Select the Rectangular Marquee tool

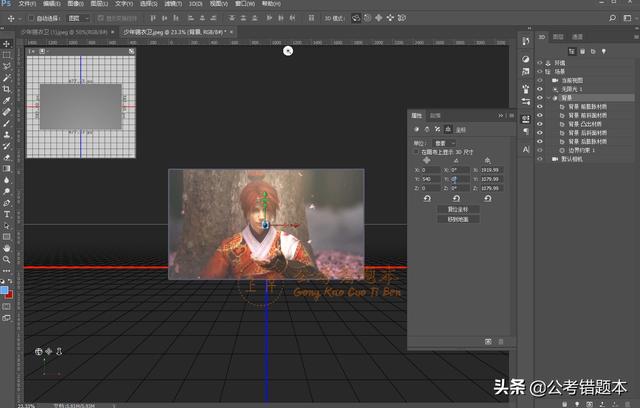[x=7, y=55]
